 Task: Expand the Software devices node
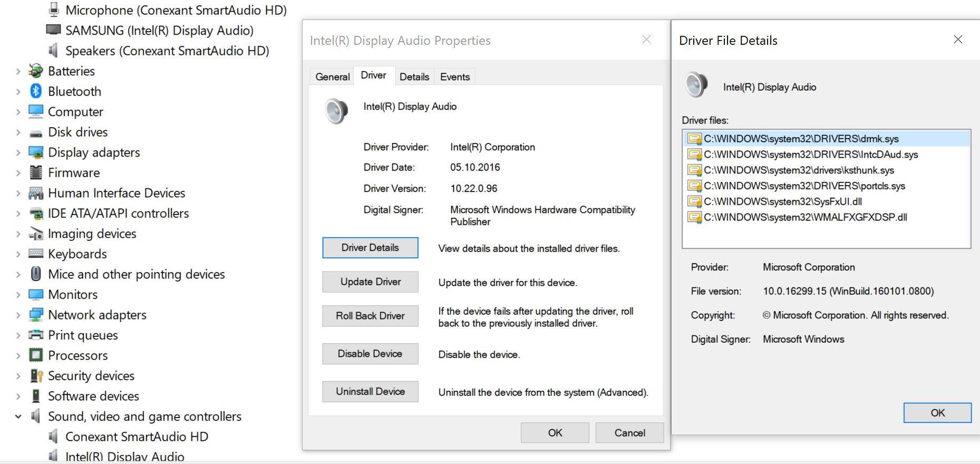pos(18,397)
